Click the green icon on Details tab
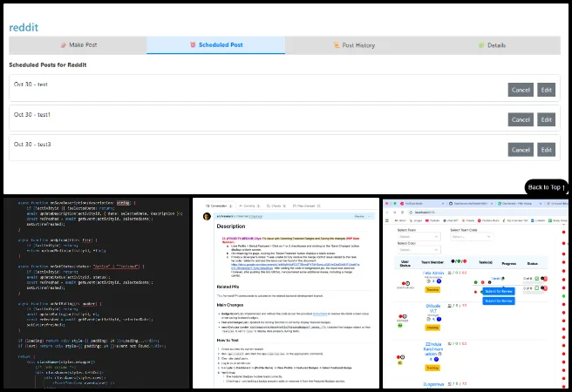This screenshot has width=572, height=392. click(480, 44)
